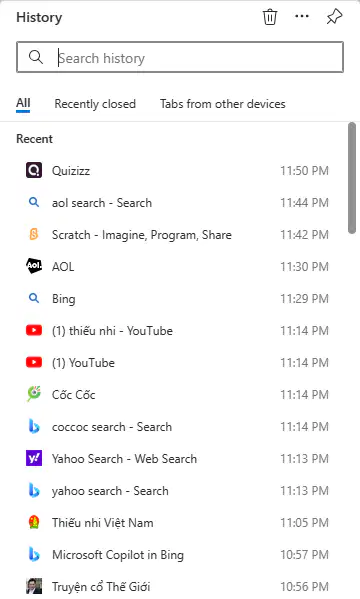The height and width of the screenshot is (599, 360).
Task: Click the magnifier icon in search box
Action: click(x=36, y=57)
